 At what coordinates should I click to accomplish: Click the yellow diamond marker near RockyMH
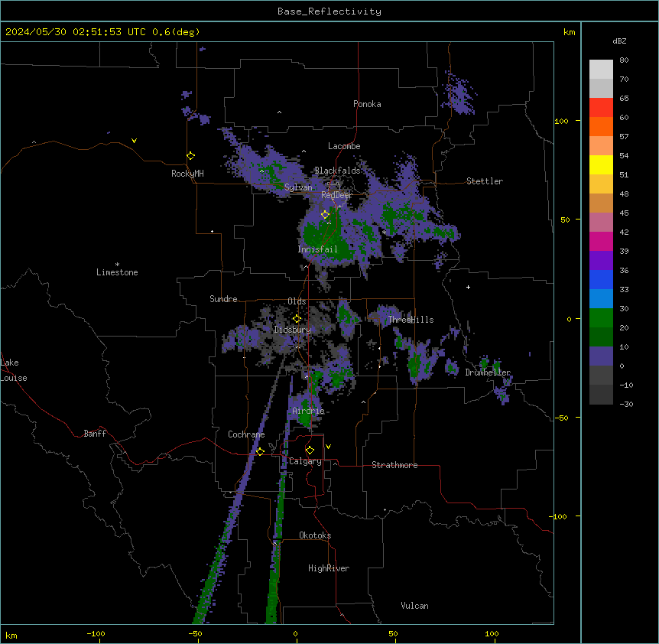[190, 156]
